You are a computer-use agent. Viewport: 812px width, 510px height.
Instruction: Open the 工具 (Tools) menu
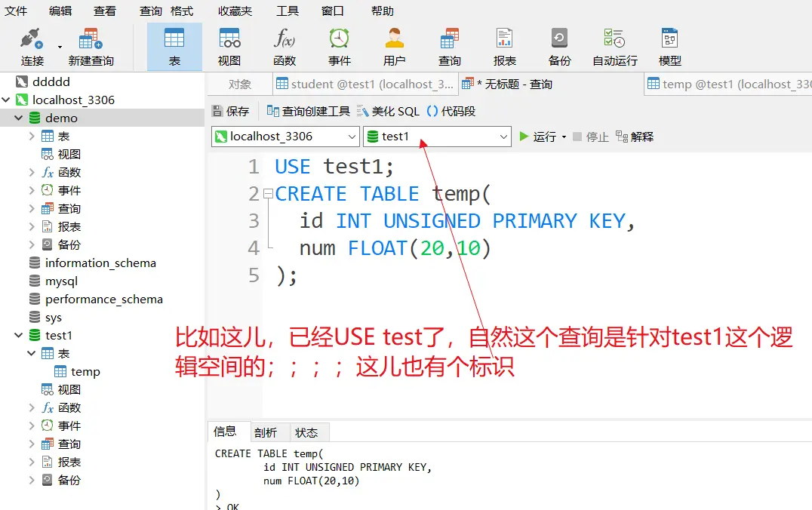pos(288,11)
